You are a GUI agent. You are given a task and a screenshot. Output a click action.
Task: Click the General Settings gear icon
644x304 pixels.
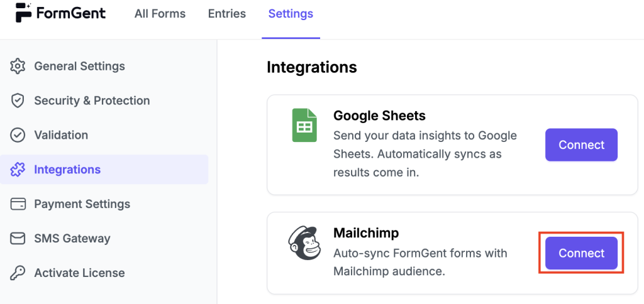17,66
